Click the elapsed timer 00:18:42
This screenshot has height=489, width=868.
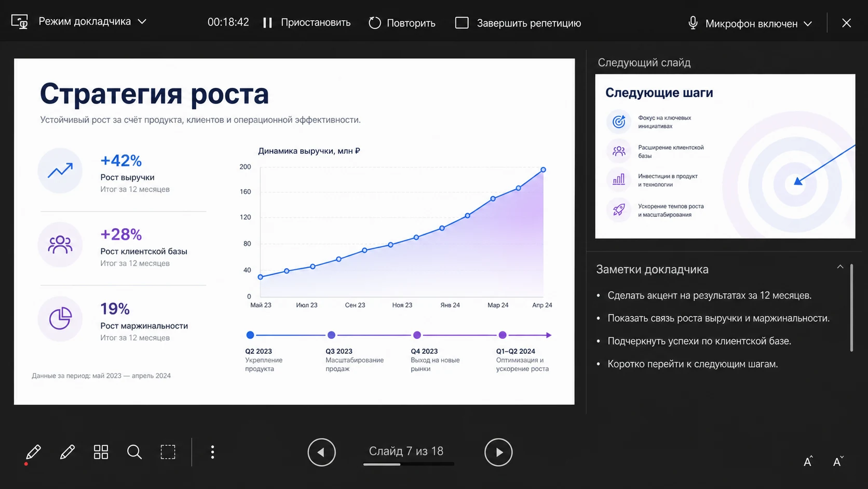(228, 22)
